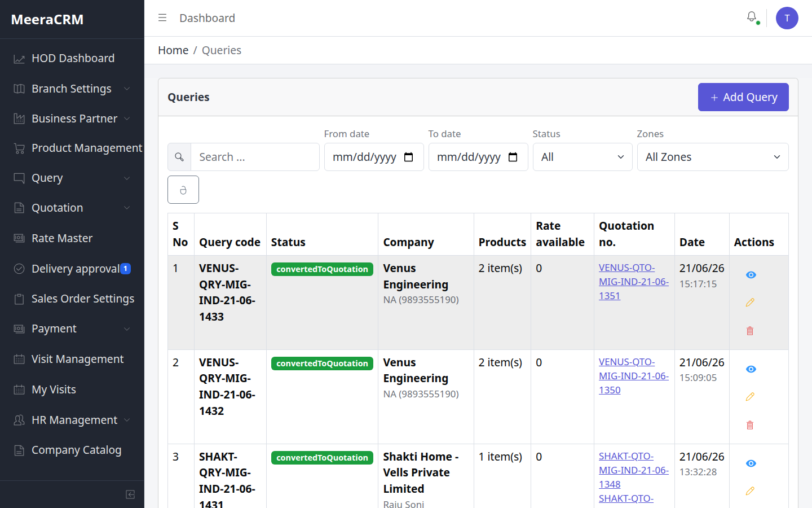View SHAKT query 1431 eye icon
The image size is (812, 508).
point(751,463)
